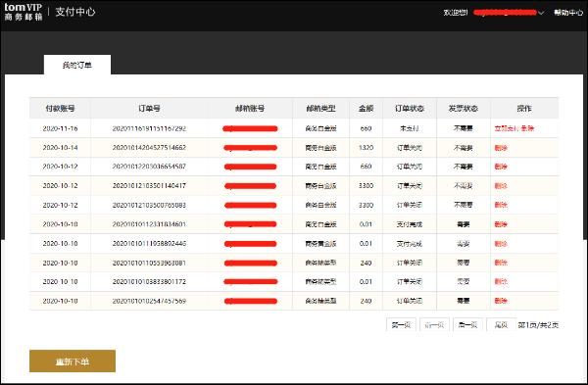Click the 付款账号 column header
Image resolution: width=588 pixels, height=385 pixels.
(x=60, y=109)
